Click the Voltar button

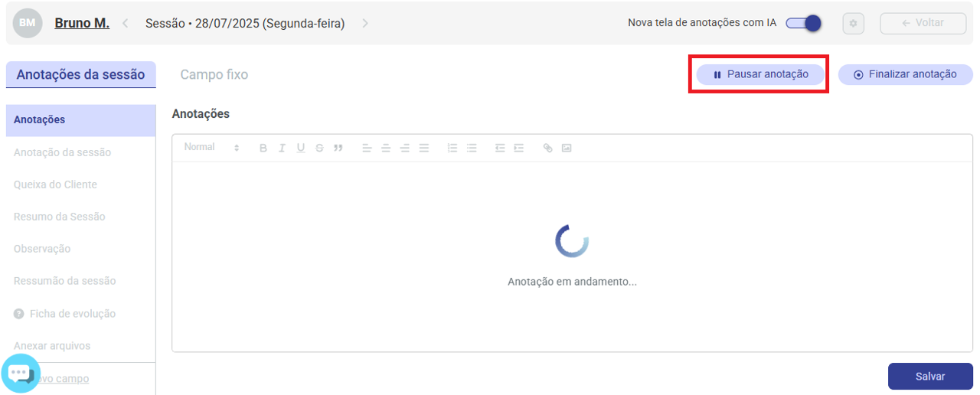(x=923, y=23)
